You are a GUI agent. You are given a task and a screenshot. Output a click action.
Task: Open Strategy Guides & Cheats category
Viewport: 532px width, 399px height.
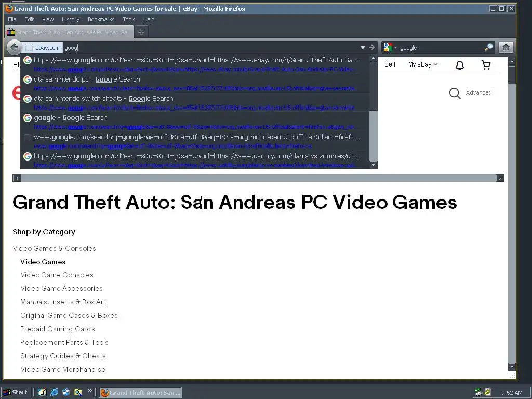[x=63, y=356]
